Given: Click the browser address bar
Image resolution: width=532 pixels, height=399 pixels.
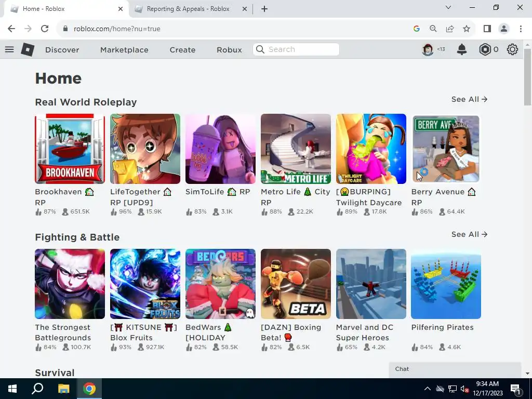Looking at the screenshot, I should (x=234, y=29).
